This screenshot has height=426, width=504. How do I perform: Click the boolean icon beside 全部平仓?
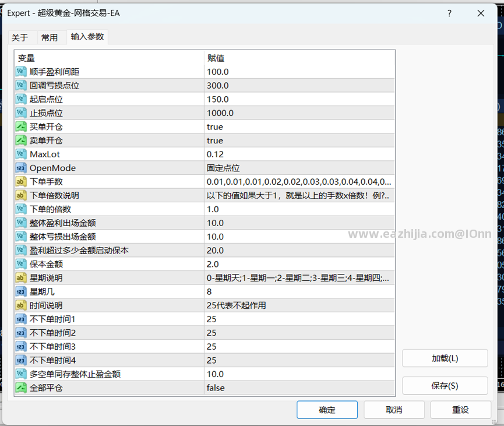coord(21,388)
